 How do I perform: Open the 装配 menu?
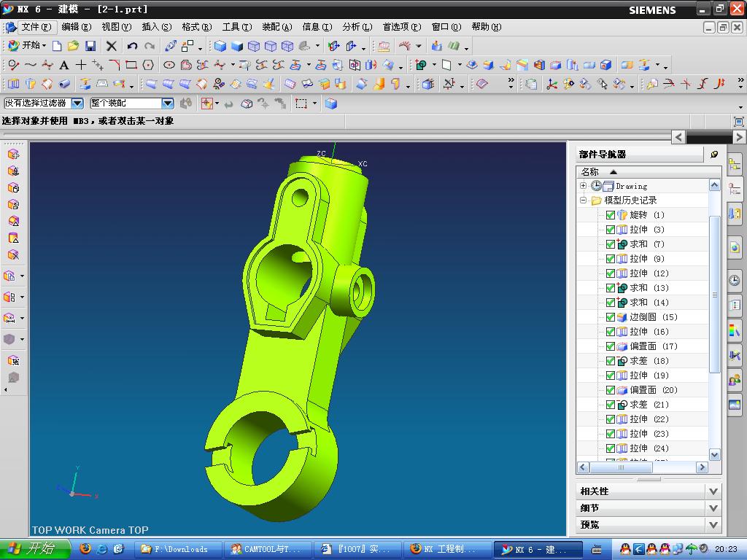pyautogui.click(x=276, y=27)
